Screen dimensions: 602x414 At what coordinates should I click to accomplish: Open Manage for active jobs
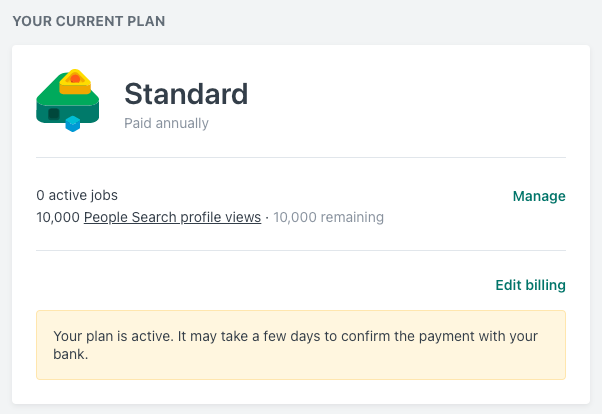(539, 196)
